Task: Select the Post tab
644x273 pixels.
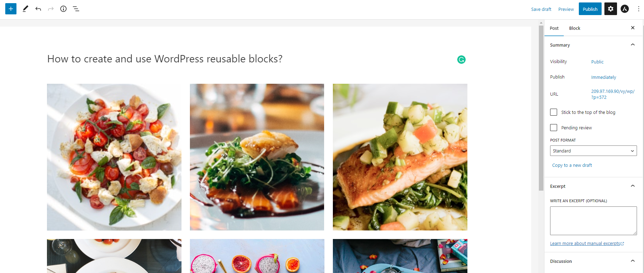Action: point(554,28)
